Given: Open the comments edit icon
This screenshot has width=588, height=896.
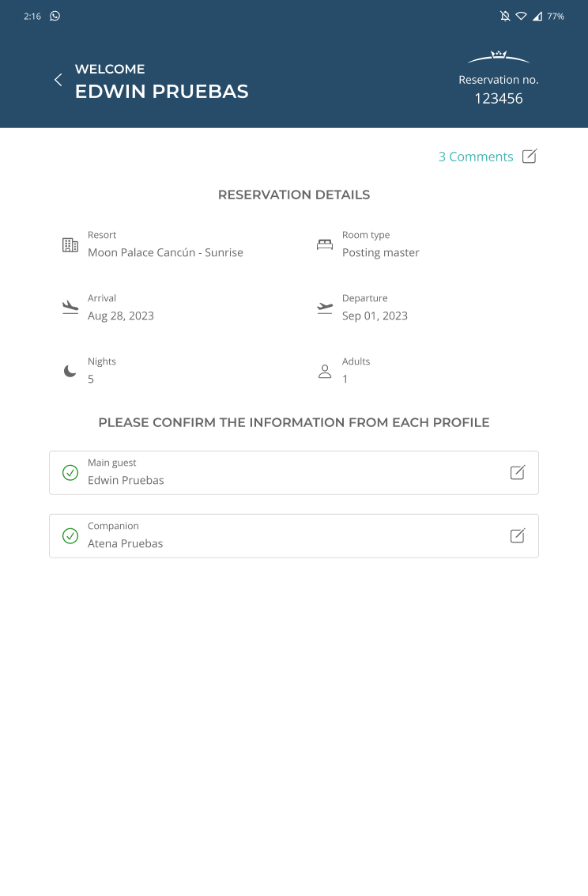Looking at the screenshot, I should (x=530, y=156).
